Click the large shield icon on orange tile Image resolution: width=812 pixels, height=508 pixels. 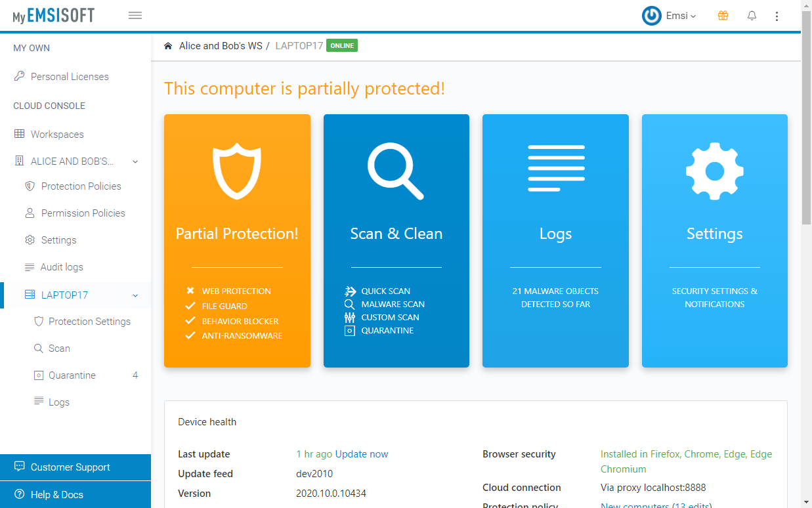(237, 172)
